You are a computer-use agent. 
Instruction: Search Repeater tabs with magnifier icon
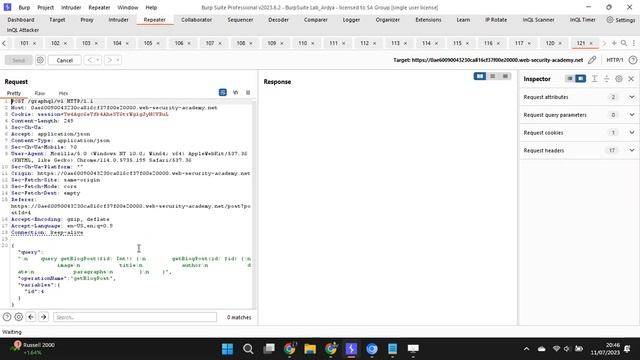click(624, 43)
